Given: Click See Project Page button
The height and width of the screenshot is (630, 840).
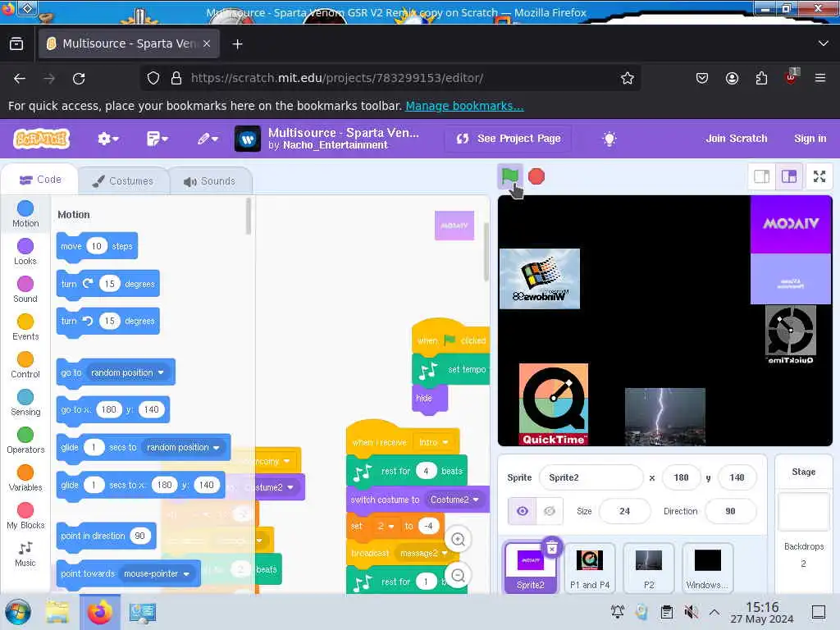Looking at the screenshot, I should (508, 139).
